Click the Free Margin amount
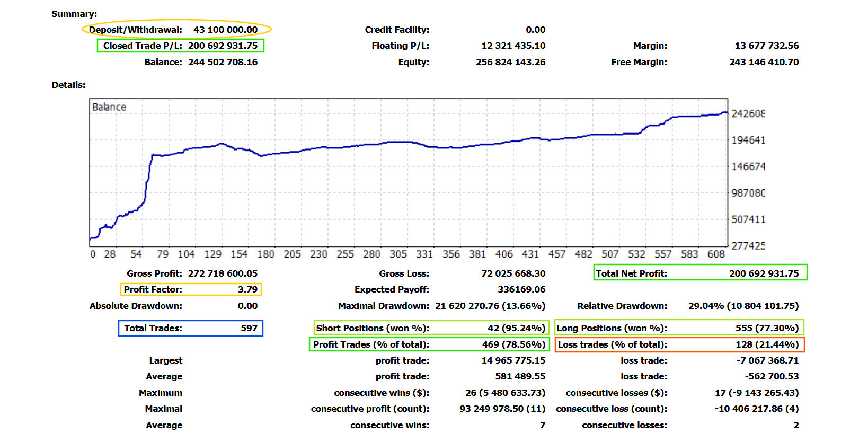The height and width of the screenshot is (433, 868). (764, 62)
